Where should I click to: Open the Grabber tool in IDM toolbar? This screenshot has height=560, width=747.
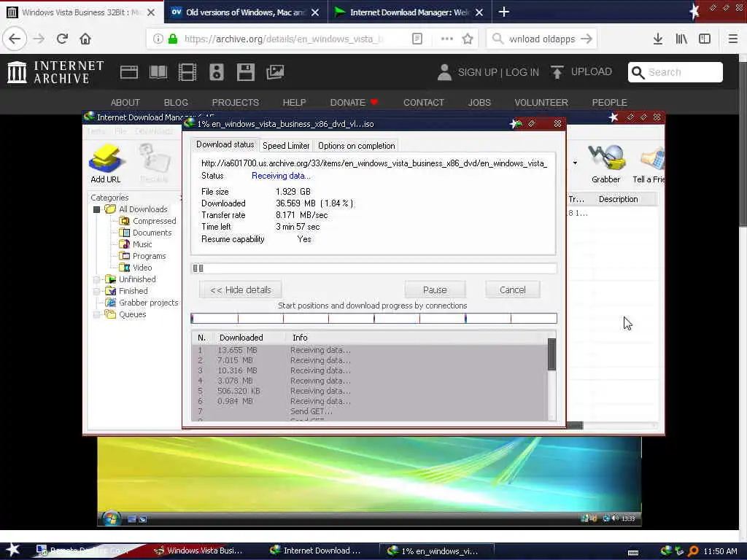606,158
